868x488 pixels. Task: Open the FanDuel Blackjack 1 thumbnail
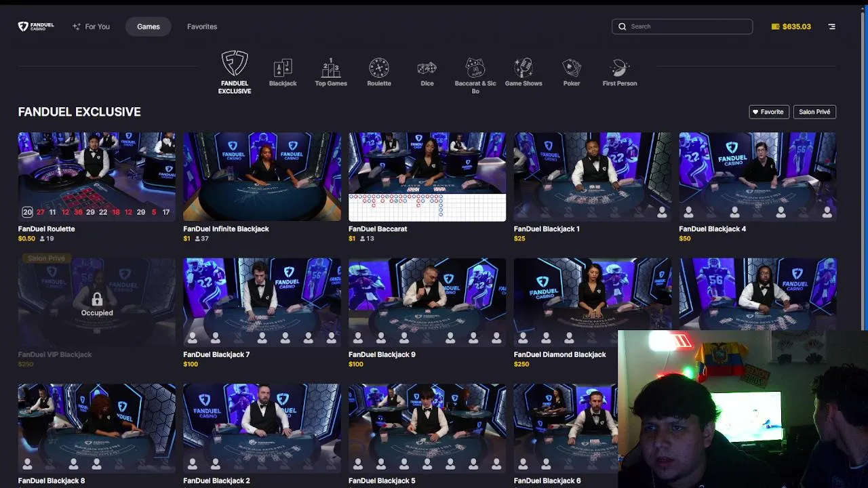[592, 177]
